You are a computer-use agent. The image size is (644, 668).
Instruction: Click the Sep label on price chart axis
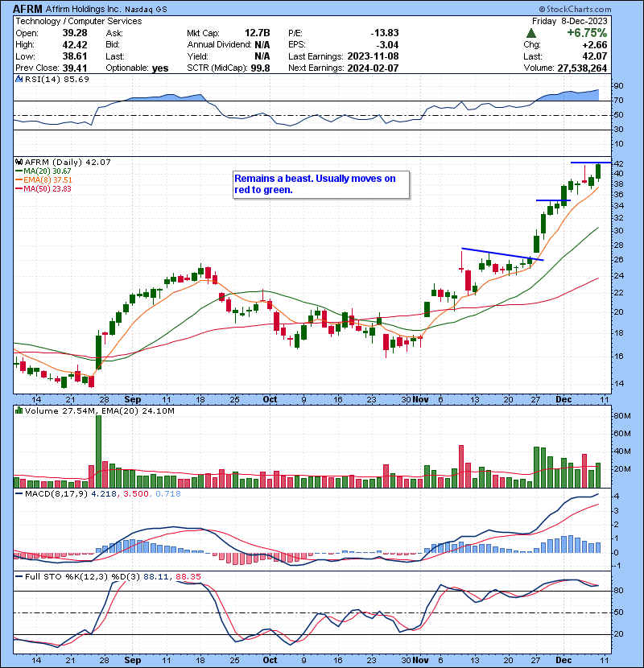tap(133, 400)
